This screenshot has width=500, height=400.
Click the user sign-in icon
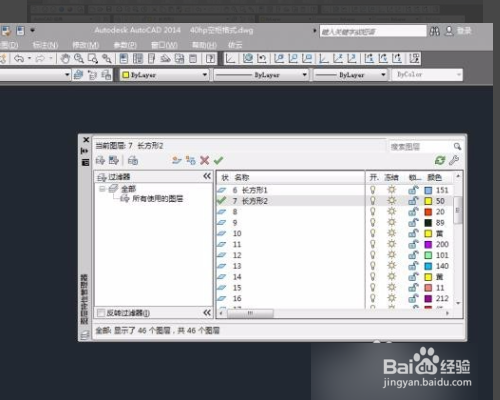point(449,31)
